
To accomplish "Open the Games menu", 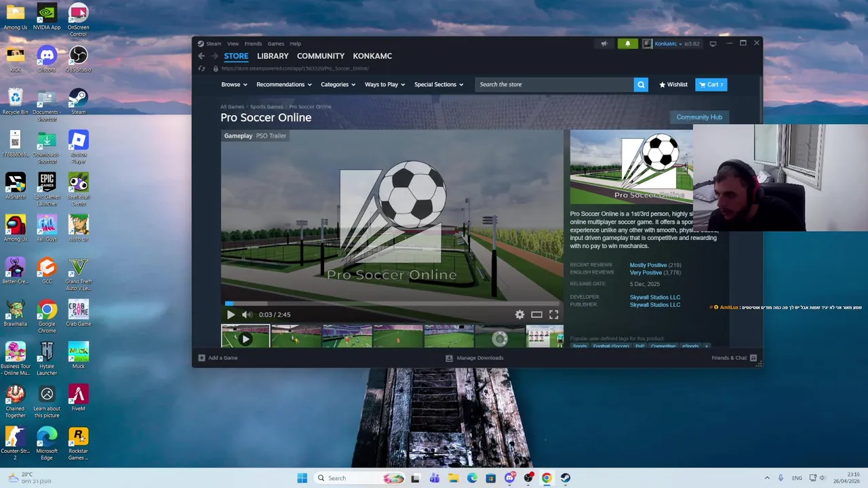I will (275, 43).
